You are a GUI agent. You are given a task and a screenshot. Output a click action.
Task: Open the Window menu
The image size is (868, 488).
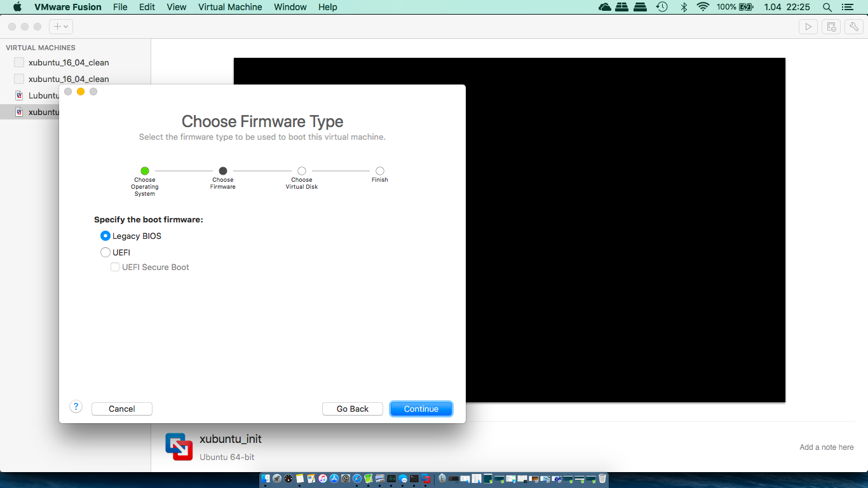pos(290,7)
